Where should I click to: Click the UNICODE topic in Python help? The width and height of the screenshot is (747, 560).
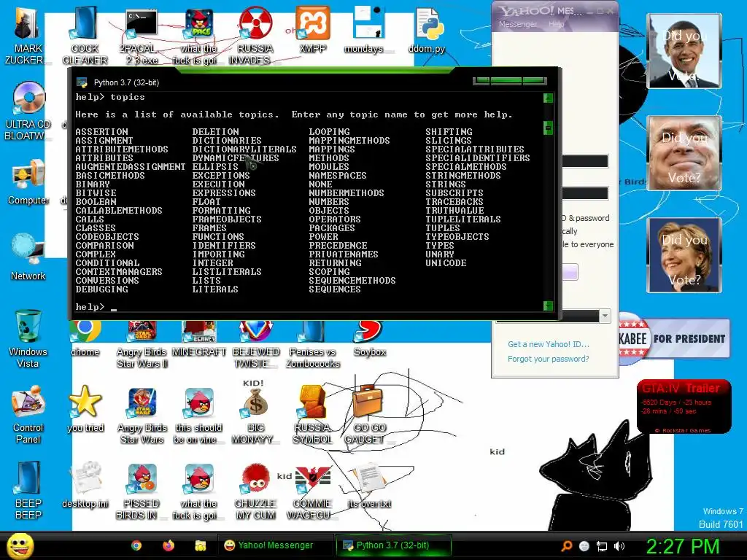pyautogui.click(x=446, y=262)
